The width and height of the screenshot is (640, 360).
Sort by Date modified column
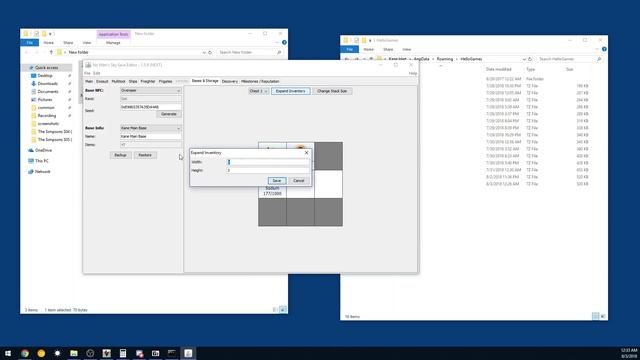pos(498,69)
